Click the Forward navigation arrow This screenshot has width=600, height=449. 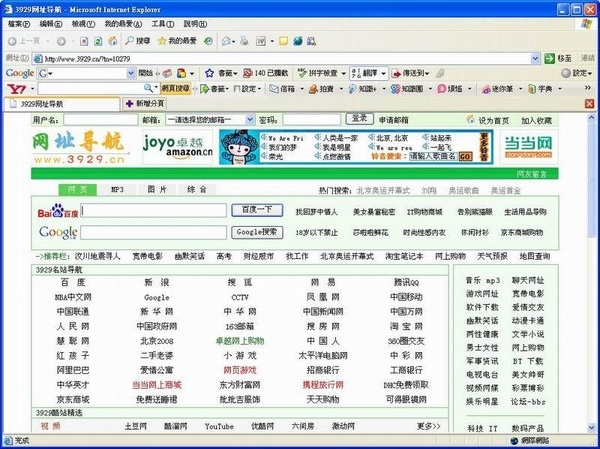point(61,41)
